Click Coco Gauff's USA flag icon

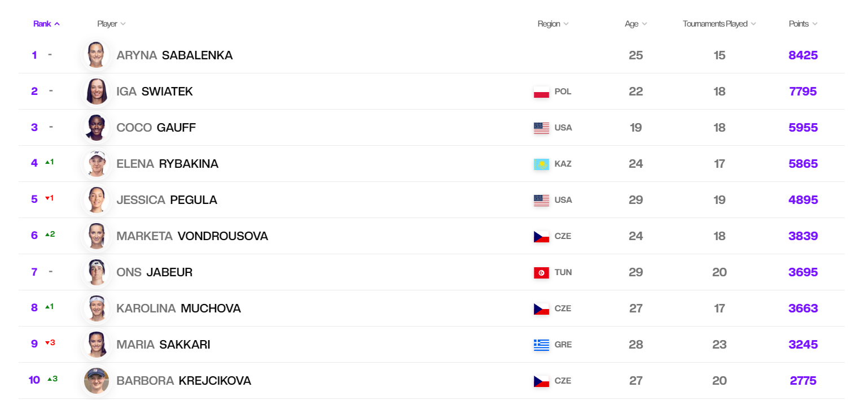click(x=541, y=128)
